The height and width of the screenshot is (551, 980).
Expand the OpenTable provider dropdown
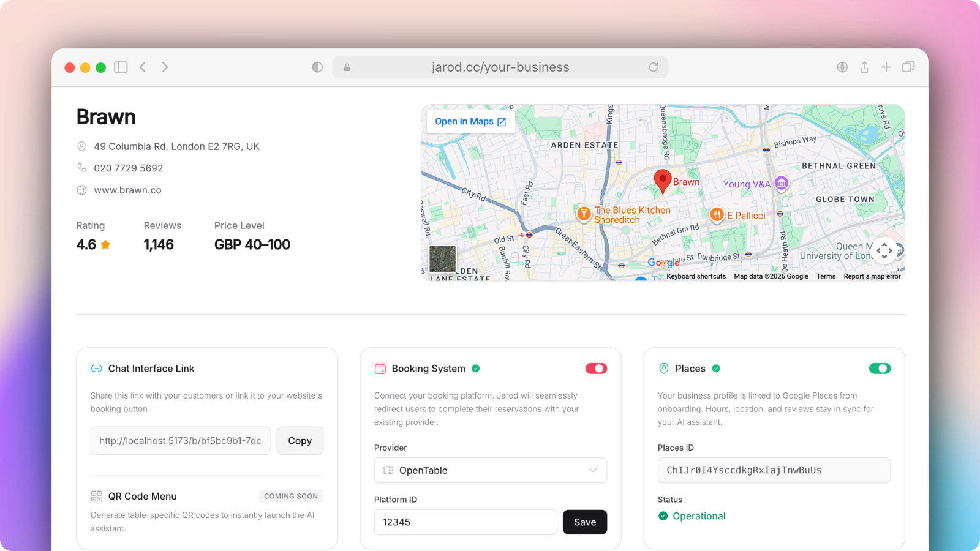(491, 470)
